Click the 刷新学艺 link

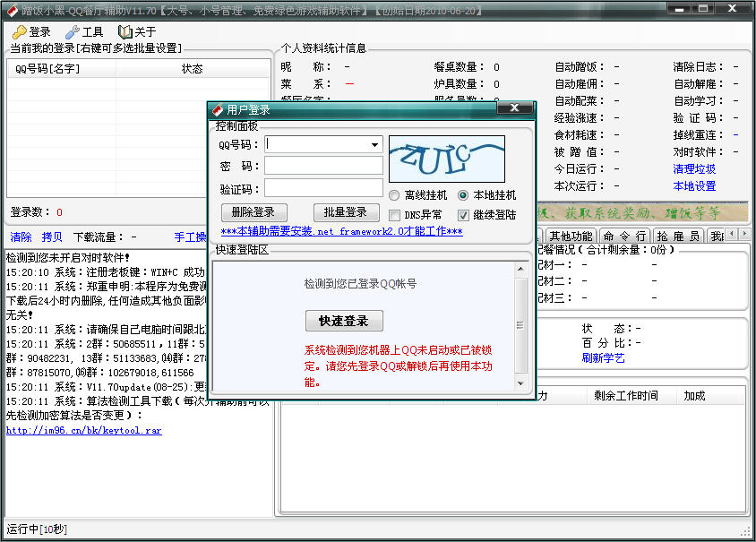(x=603, y=357)
